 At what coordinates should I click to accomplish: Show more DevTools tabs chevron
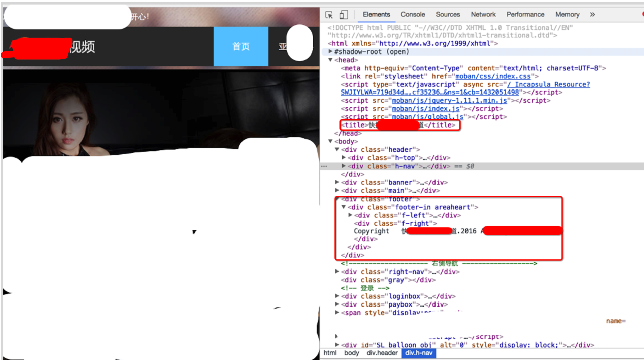click(x=592, y=15)
